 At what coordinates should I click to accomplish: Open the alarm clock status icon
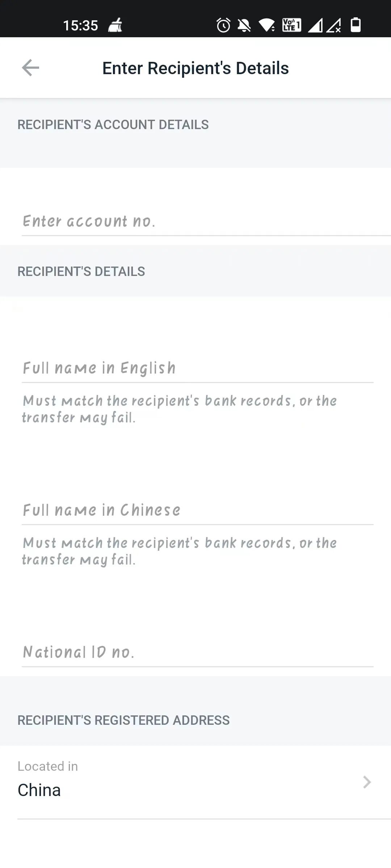[x=223, y=25]
